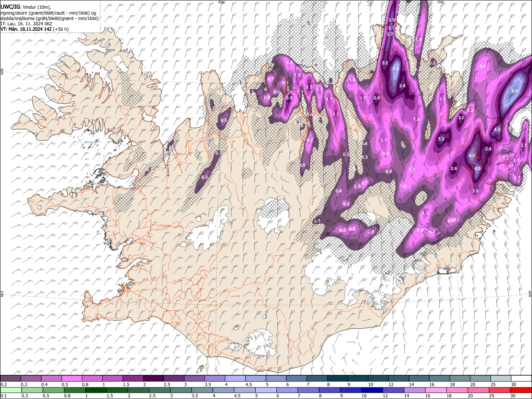Click the rain legend swatch between 2 and 2.5

tap(139, 390)
